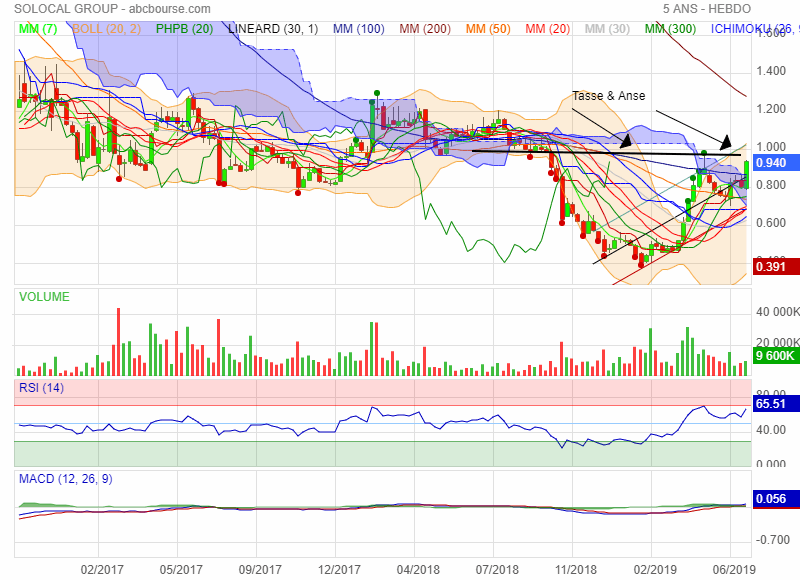Click the 1.000 price axis label
The image size is (800, 580).
tap(771, 147)
